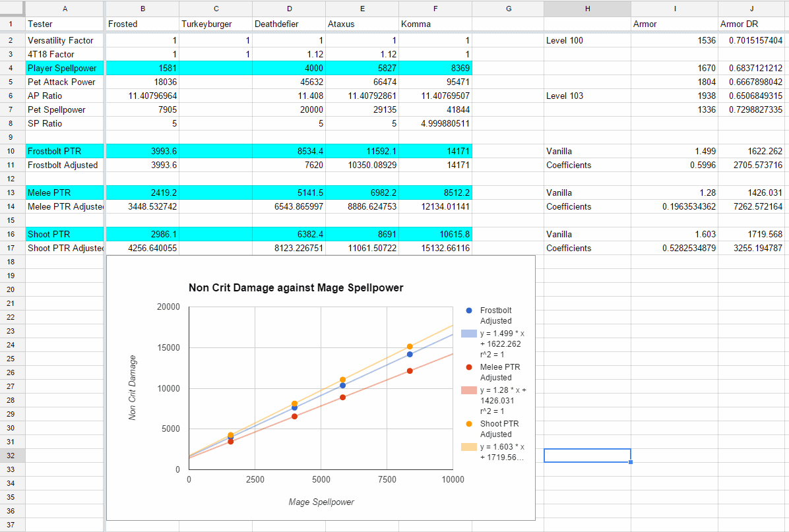Viewport: 789px width, 532px height.
Task: Click the Mage Spellpower horizontal axis title
Action: 321,502
